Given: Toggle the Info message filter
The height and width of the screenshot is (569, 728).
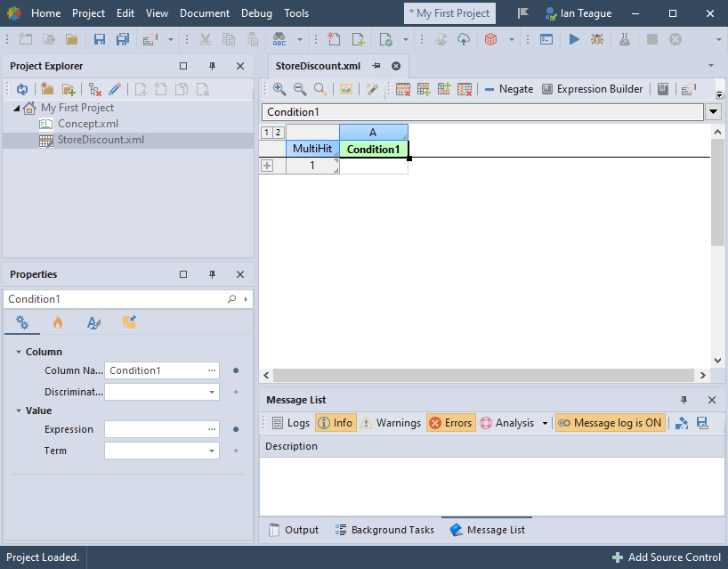Looking at the screenshot, I should pyautogui.click(x=336, y=423).
